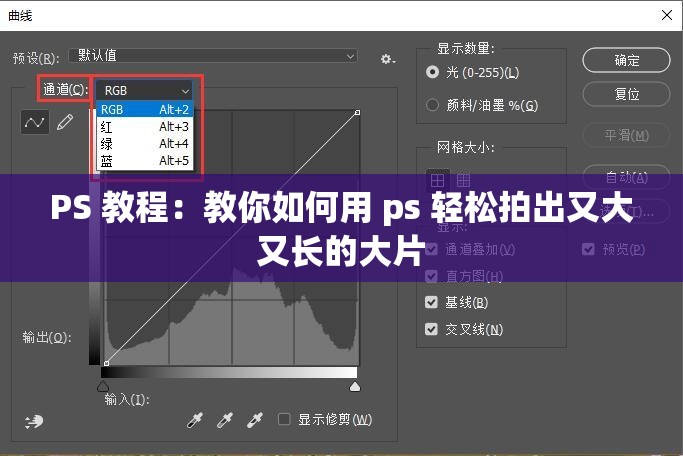Click the 平滑 smooth button

click(x=626, y=135)
